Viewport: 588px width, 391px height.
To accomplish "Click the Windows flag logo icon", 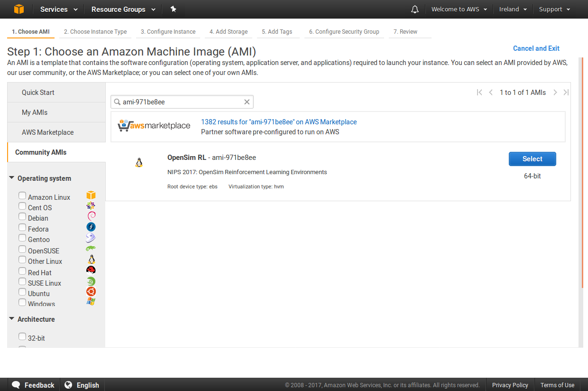I will click(91, 302).
